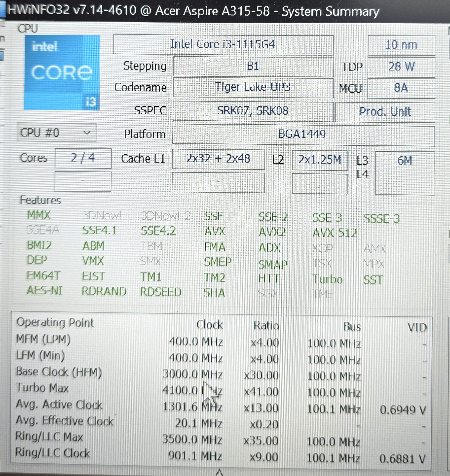Click the greyed-out AMX feature flag
450x476 pixels.
(x=375, y=249)
